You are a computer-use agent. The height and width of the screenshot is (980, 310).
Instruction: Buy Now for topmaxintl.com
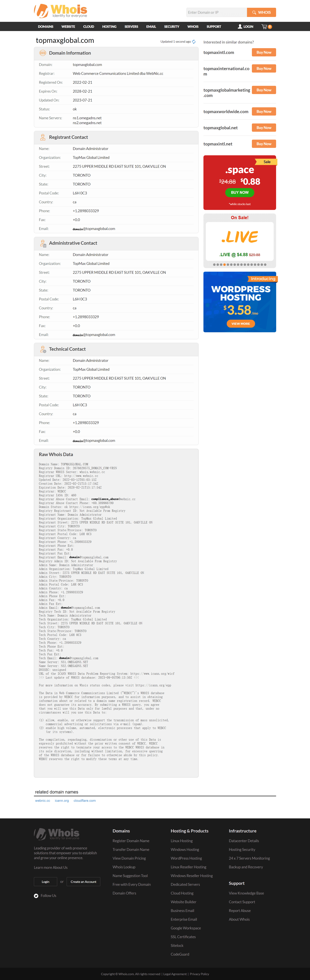pyautogui.click(x=264, y=53)
